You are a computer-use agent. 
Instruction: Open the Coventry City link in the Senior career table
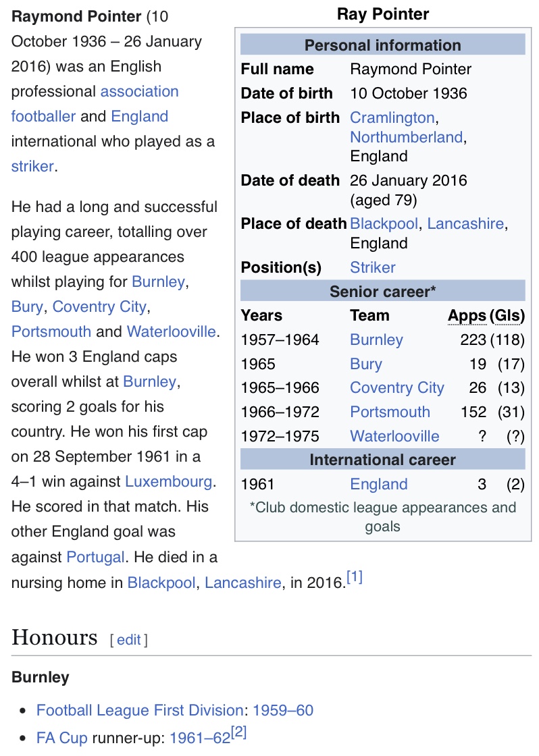(396, 388)
